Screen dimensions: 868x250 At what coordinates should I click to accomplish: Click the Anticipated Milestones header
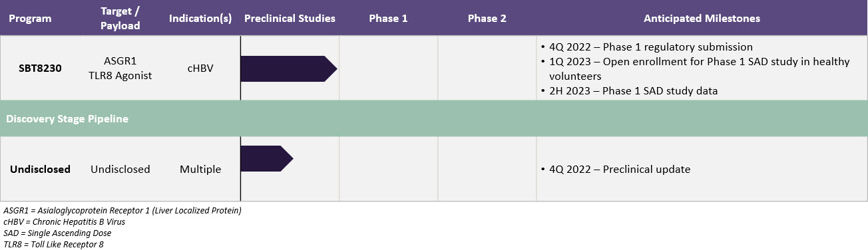pos(702,19)
